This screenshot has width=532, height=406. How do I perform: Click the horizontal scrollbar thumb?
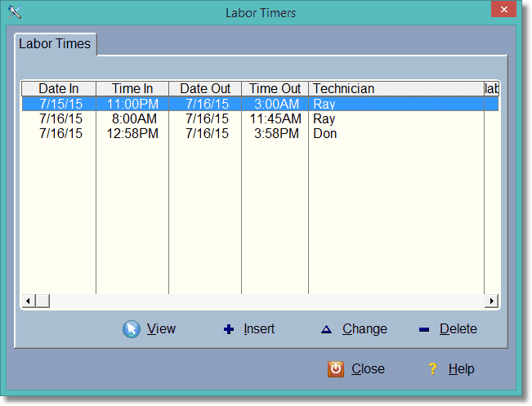[42, 301]
